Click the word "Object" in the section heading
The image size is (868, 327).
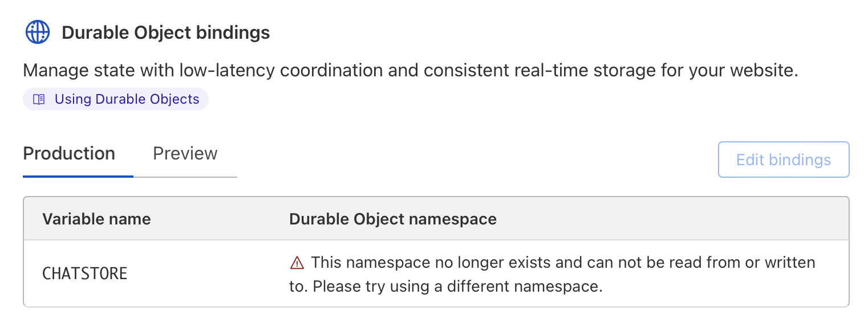162,32
